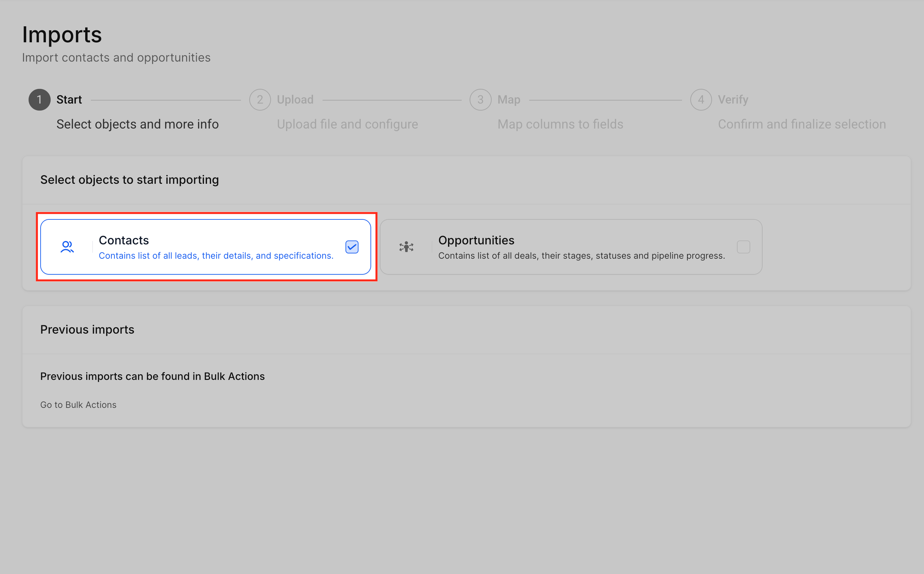Click the Opportunities pipeline icon
The image size is (924, 574).
(x=406, y=247)
